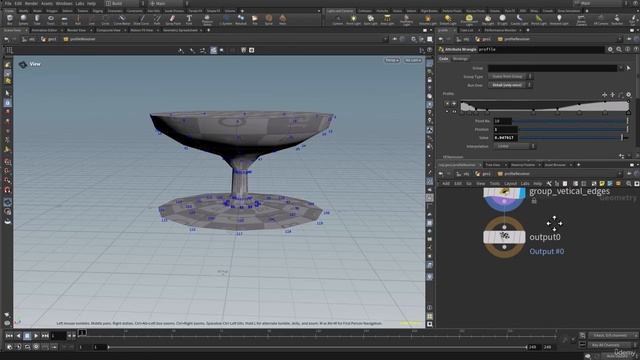Click the Play forward button
640x360 pixels.
pyautogui.click(x=36, y=336)
